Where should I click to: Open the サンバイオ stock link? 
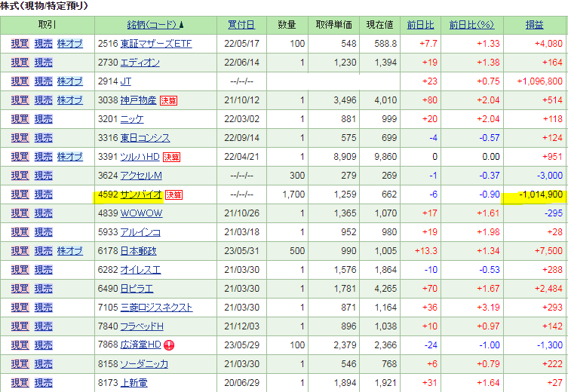[x=141, y=194]
